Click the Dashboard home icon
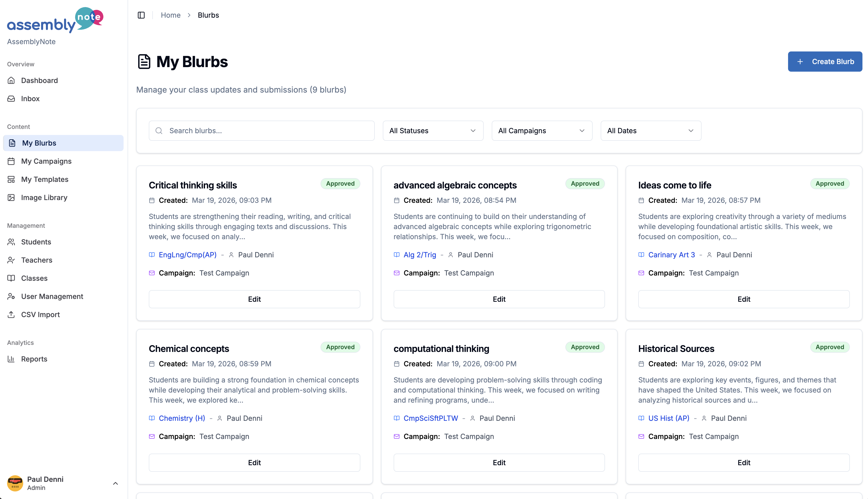Viewport: 868px width, 499px height. coord(11,80)
